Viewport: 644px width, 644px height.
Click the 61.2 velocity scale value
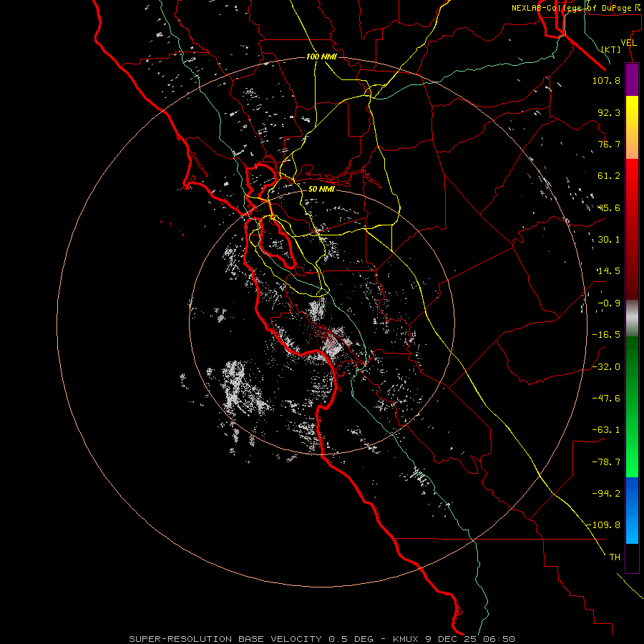(609, 176)
